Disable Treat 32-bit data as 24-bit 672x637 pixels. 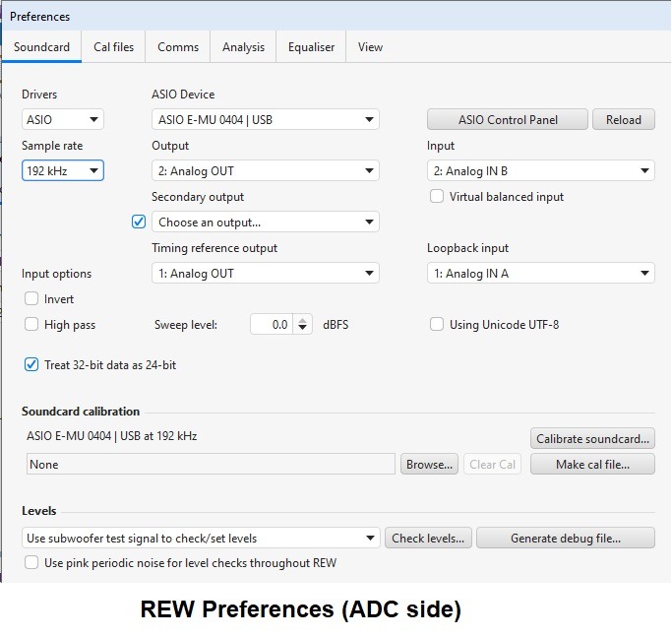click(x=31, y=364)
